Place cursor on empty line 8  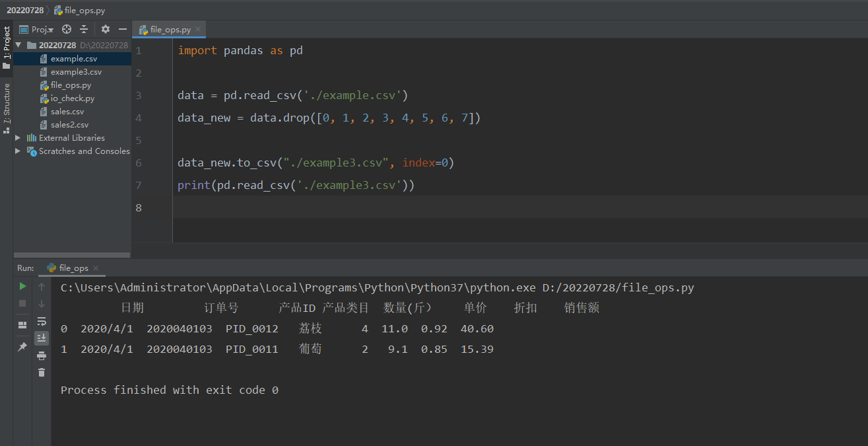click(x=519, y=207)
